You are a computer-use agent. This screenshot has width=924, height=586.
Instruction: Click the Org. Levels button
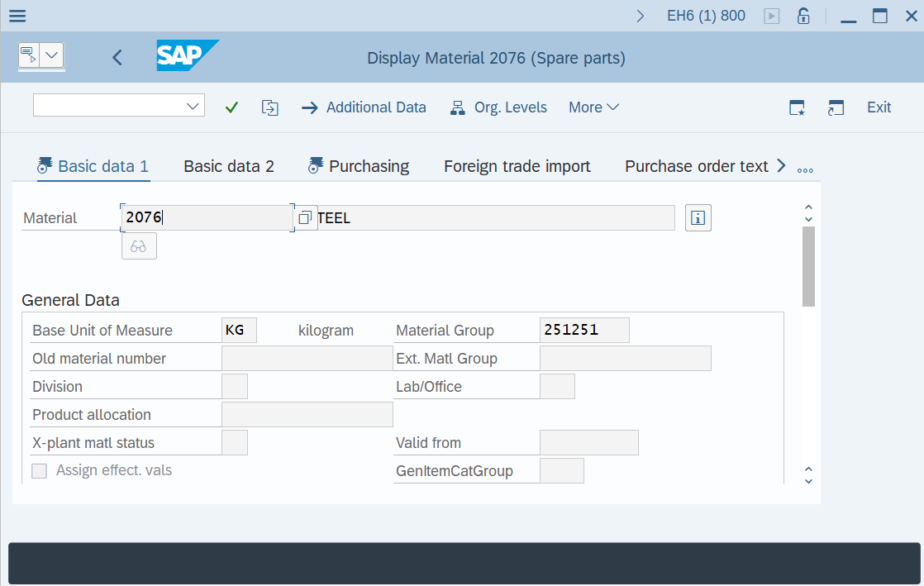click(498, 107)
